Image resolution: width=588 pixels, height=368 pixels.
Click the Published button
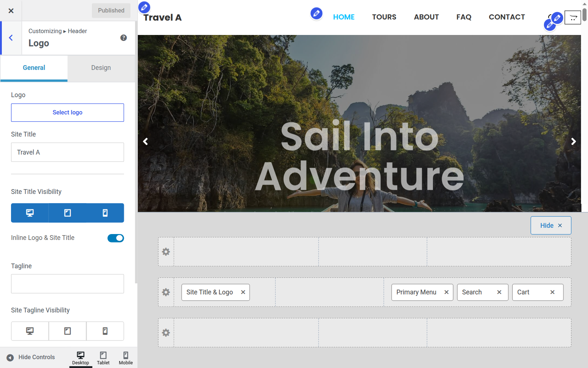(111, 11)
